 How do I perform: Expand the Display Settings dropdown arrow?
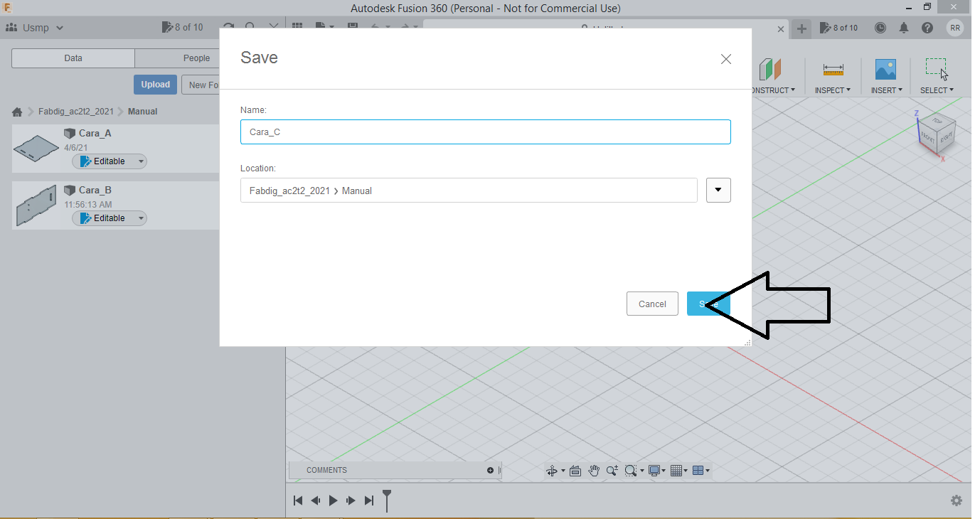click(x=664, y=471)
